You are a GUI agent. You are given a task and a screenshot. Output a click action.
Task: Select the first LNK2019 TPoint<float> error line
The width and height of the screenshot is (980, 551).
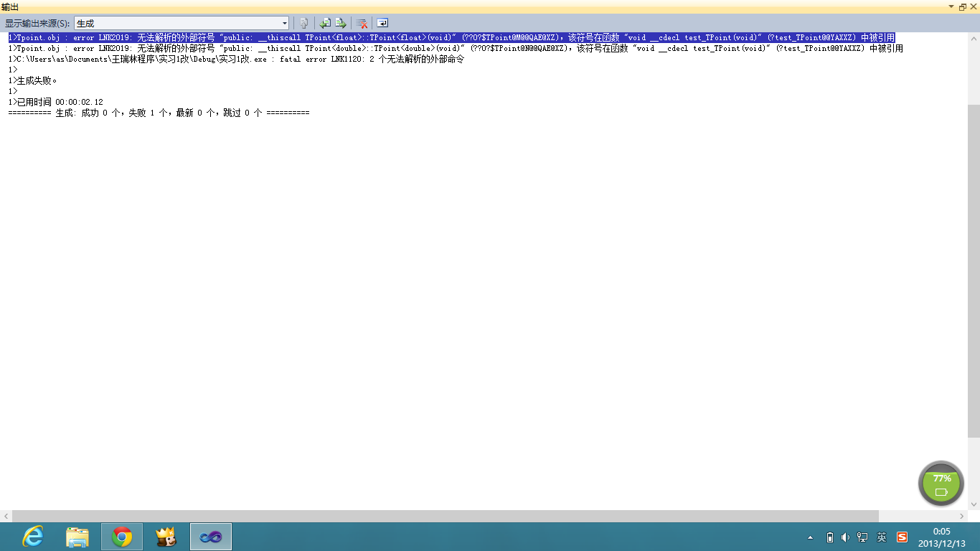(x=451, y=37)
